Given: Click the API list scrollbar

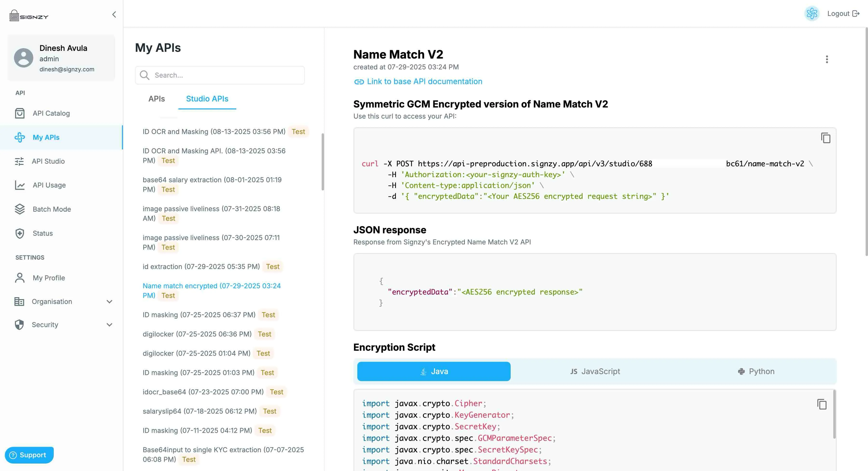Looking at the screenshot, I should [x=322, y=162].
